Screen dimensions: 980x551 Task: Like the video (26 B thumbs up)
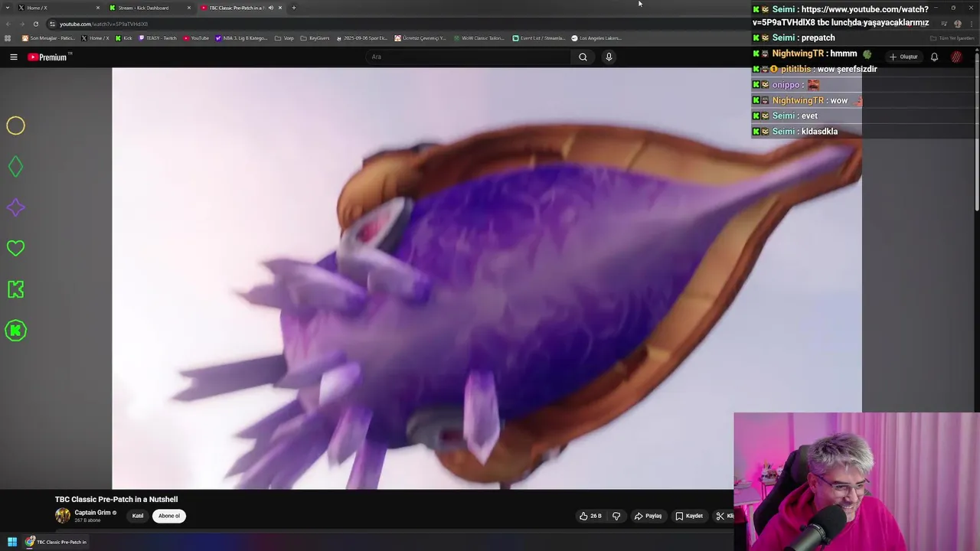(x=590, y=516)
